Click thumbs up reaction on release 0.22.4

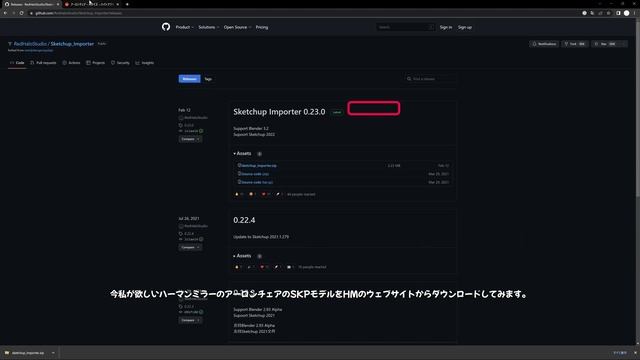[238, 267]
